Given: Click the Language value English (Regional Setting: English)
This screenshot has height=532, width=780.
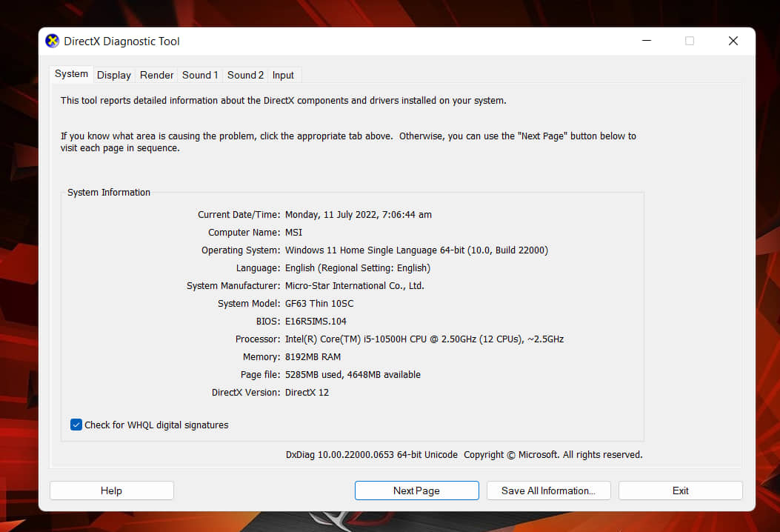Looking at the screenshot, I should tap(358, 268).
